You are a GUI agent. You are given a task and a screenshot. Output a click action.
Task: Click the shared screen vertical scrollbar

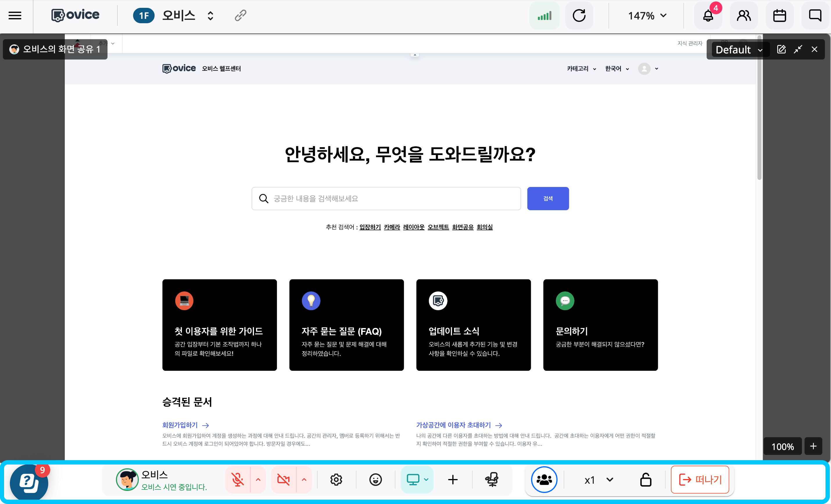759,108
